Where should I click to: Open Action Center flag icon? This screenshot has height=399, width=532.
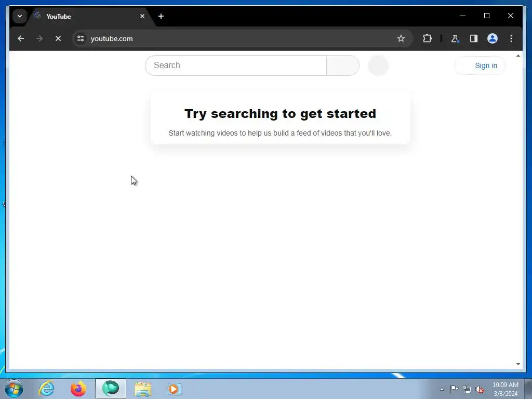(x=454, y=389)
